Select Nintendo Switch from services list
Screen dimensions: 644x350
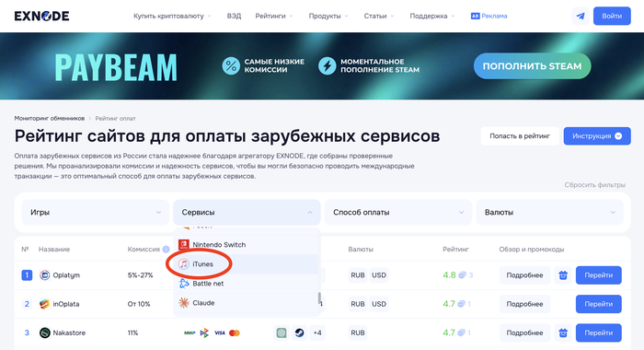(247, 245)
